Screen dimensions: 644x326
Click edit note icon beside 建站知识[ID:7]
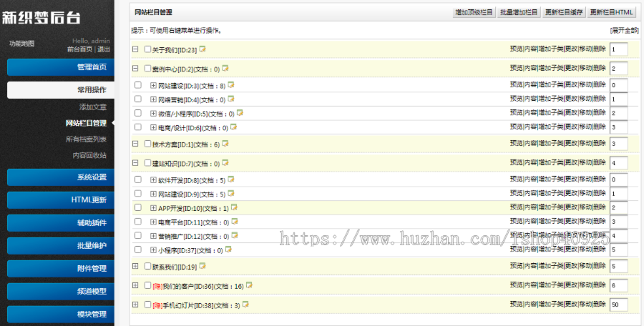225,163
